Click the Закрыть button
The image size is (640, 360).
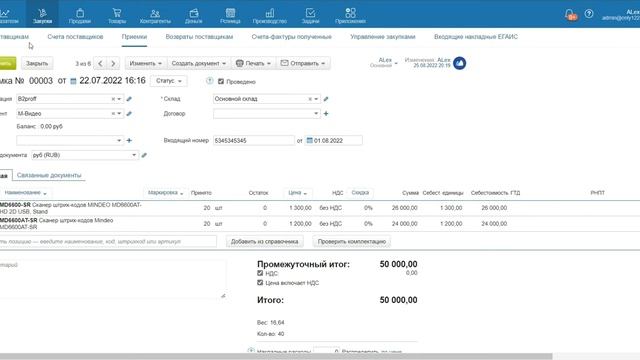tap(37, 63)
